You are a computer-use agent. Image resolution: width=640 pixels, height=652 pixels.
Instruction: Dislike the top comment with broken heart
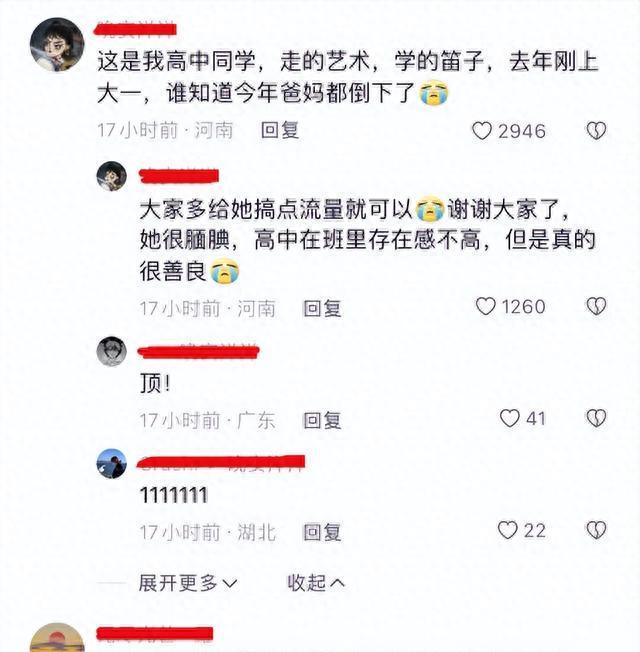click(596, 131)
